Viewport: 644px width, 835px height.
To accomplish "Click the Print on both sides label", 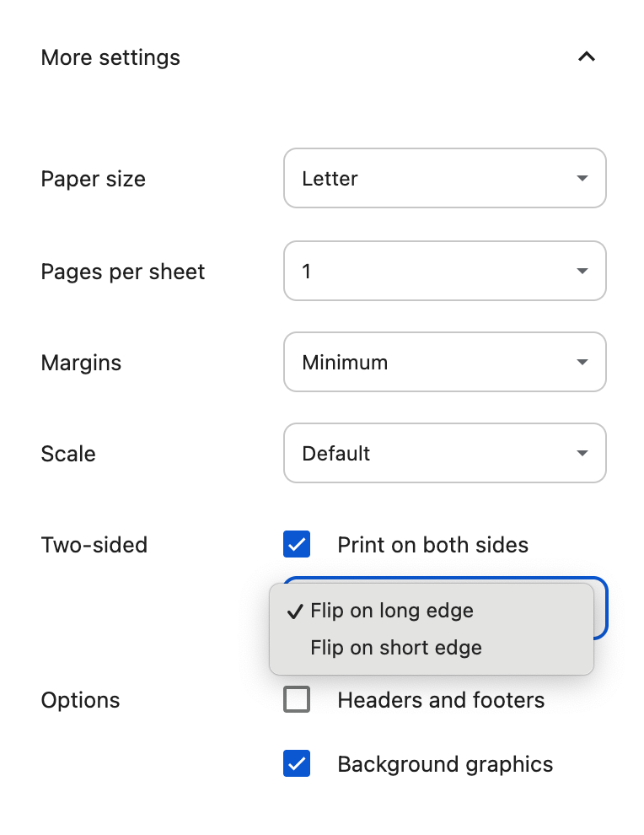I will coord(432,545).
